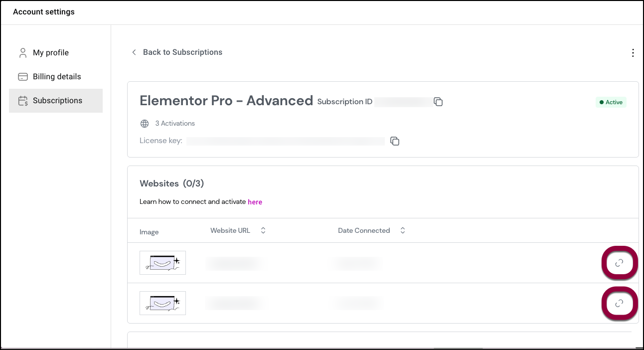Click the link icon in the top website row
The height and width of the screenshot is (350, 644).
tap(619, 263)
